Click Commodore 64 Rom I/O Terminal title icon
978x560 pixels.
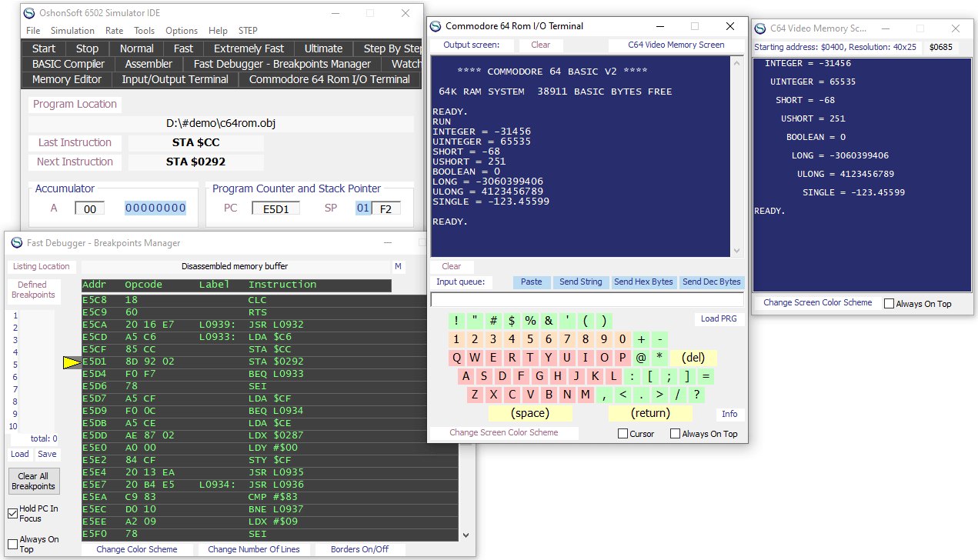pos(436,26)
